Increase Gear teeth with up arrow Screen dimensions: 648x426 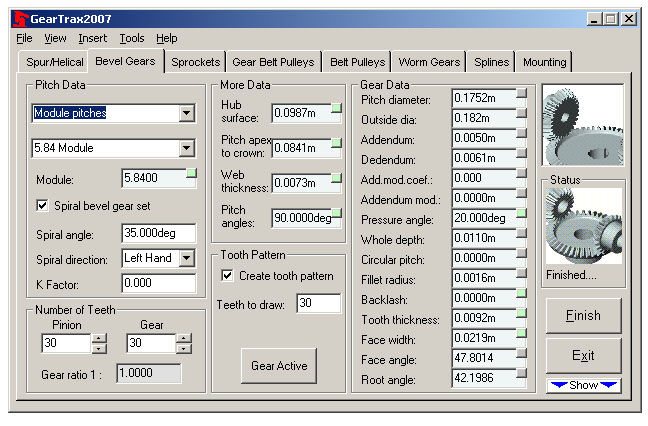click(183, 338)
